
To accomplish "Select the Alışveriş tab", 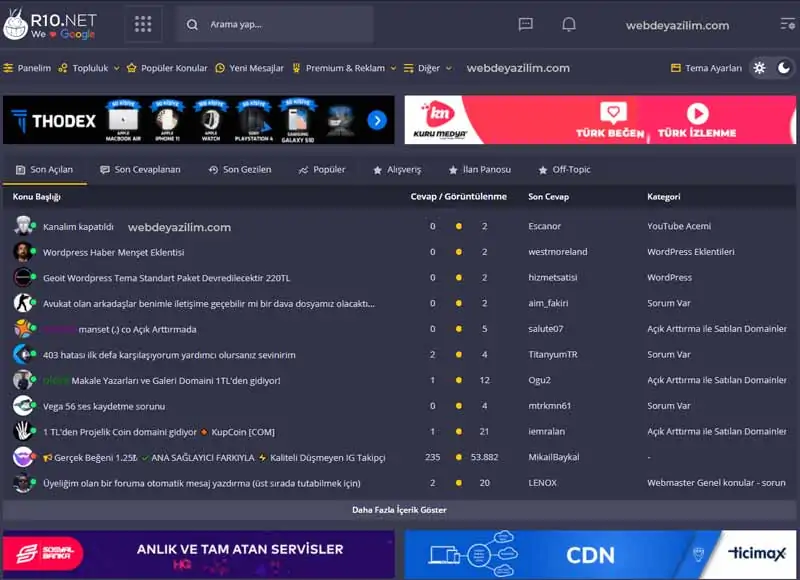I will coord(397,170).
